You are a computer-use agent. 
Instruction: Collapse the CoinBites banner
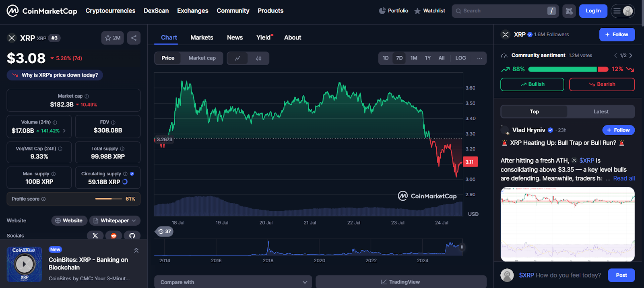click(x=136, y=251)
